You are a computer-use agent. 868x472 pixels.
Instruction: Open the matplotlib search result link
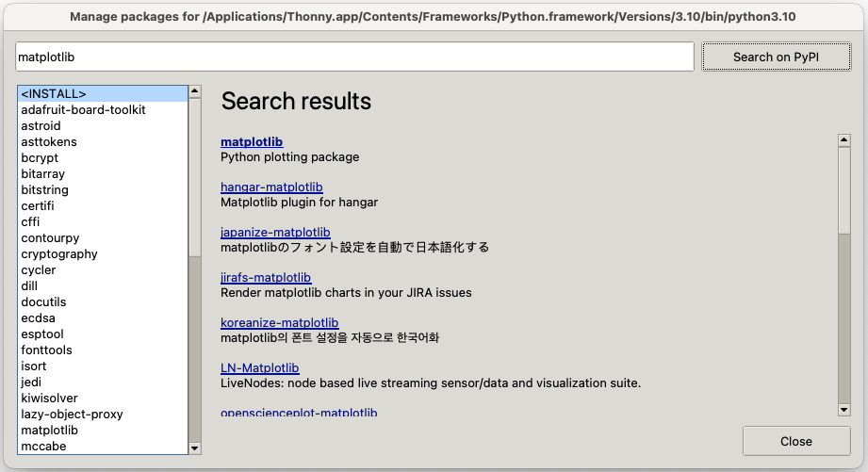[x=252, y=141]
